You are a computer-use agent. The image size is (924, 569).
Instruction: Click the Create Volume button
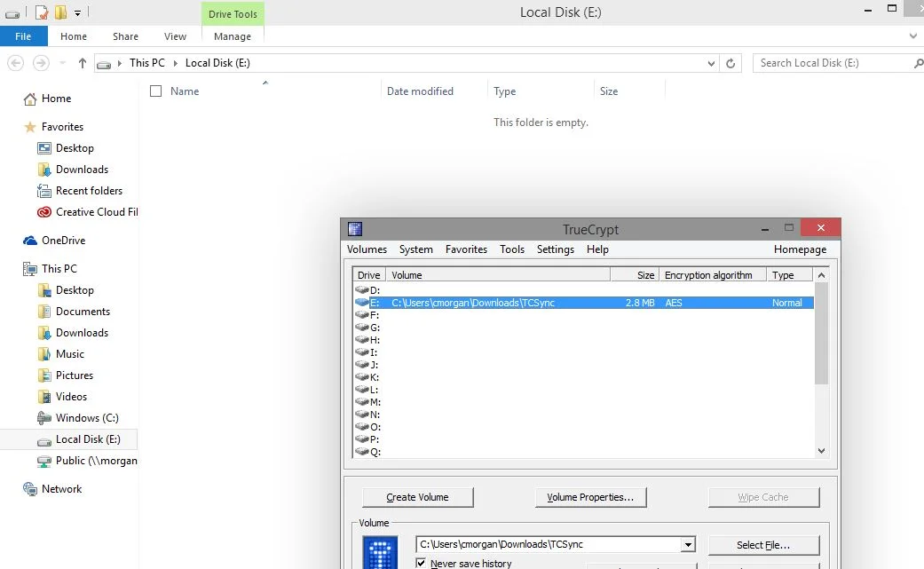(x=418, y=498)
